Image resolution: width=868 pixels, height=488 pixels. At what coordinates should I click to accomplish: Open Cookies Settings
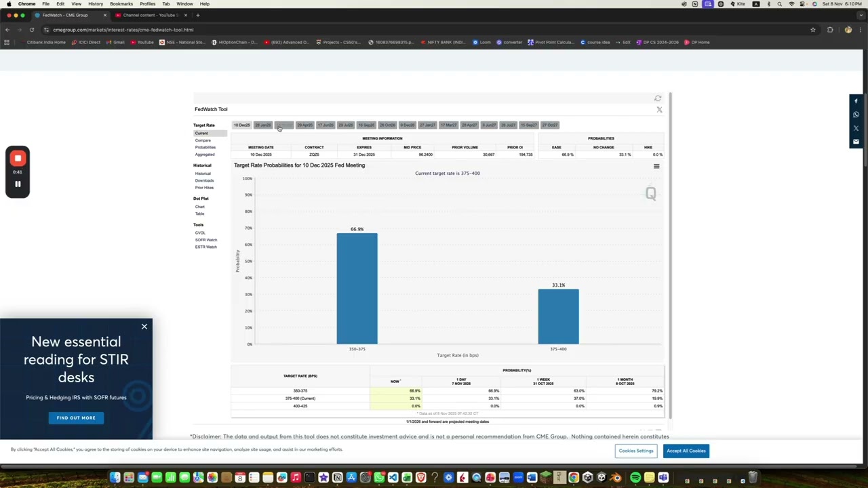[636, 451]
